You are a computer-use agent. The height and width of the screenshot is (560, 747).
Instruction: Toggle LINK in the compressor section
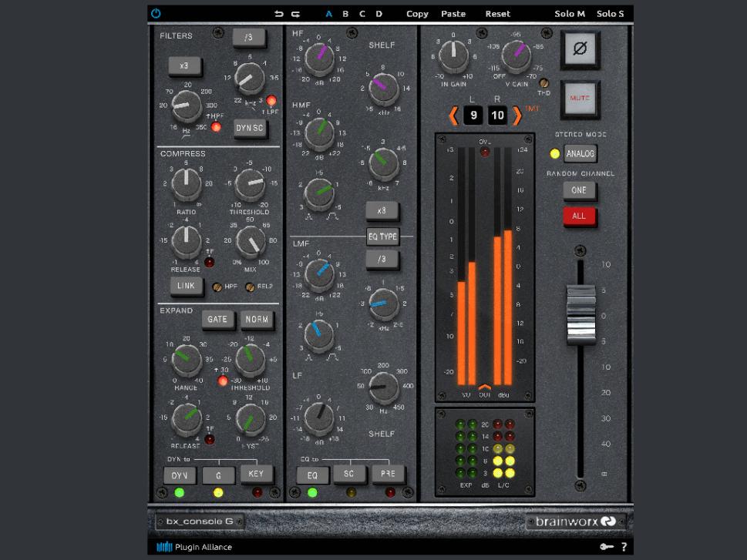point(185,286)
